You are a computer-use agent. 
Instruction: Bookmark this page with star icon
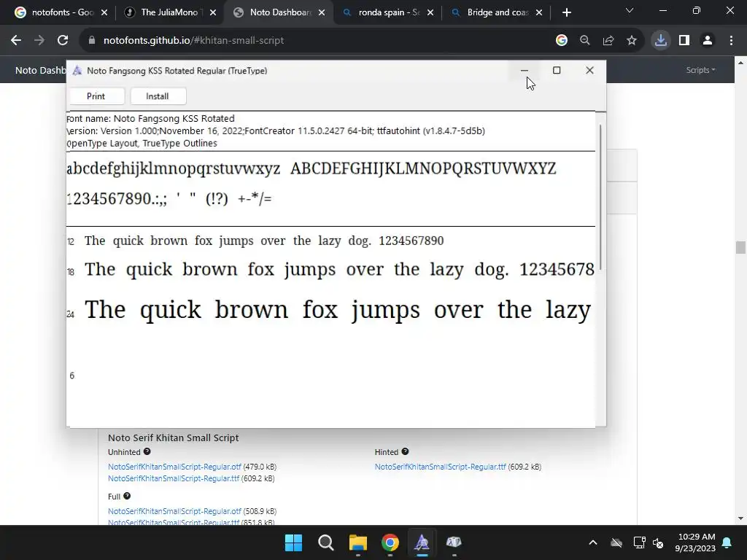pyautogui.click(x=631, y=41)
